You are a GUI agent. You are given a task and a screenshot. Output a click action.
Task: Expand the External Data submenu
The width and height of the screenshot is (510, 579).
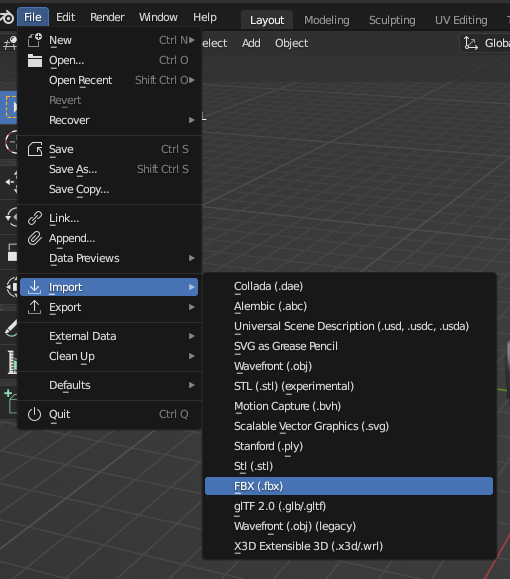[109, 336]
